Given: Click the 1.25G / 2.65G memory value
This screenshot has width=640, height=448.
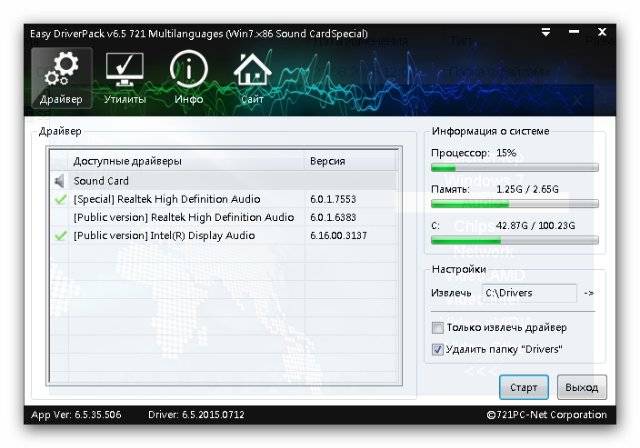Looking at the screenshot, I should [527, 189].
